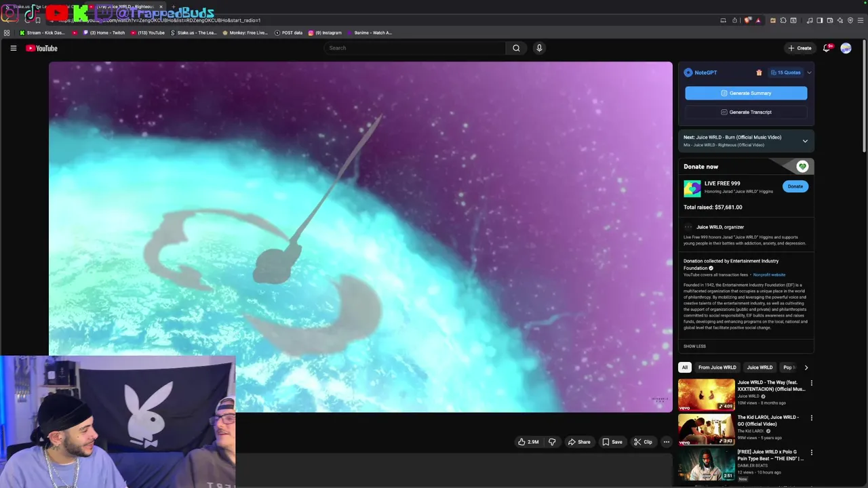Open the Polo G Pain Type Beat thumbnail

pyautogui.click(x=707, y=464)
